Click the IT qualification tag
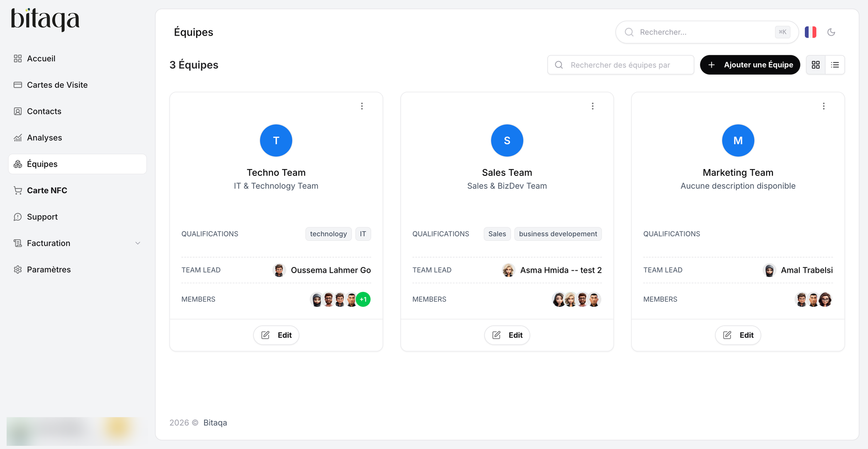Viewport: 868px width, 449px height. [x=363, y=234]
